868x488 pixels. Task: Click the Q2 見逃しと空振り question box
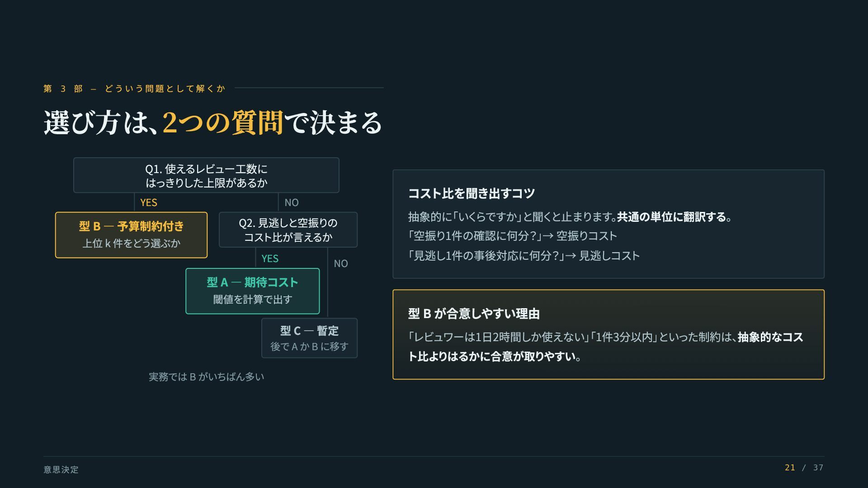[x=288, y=230]
